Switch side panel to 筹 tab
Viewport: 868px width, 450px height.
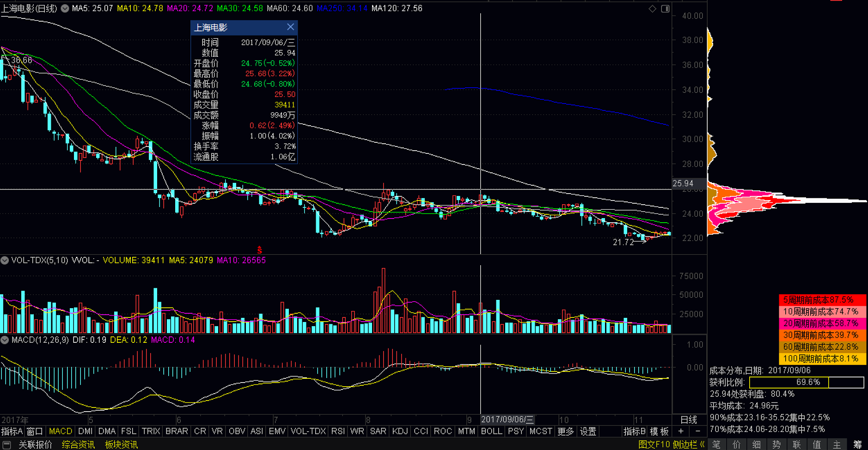[857, 444]
